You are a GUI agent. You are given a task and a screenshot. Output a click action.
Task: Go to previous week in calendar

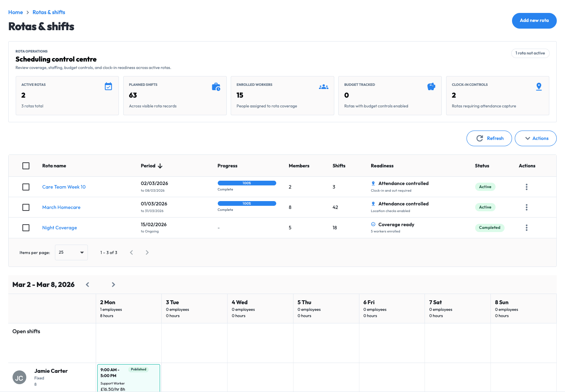tap(87, 285)
